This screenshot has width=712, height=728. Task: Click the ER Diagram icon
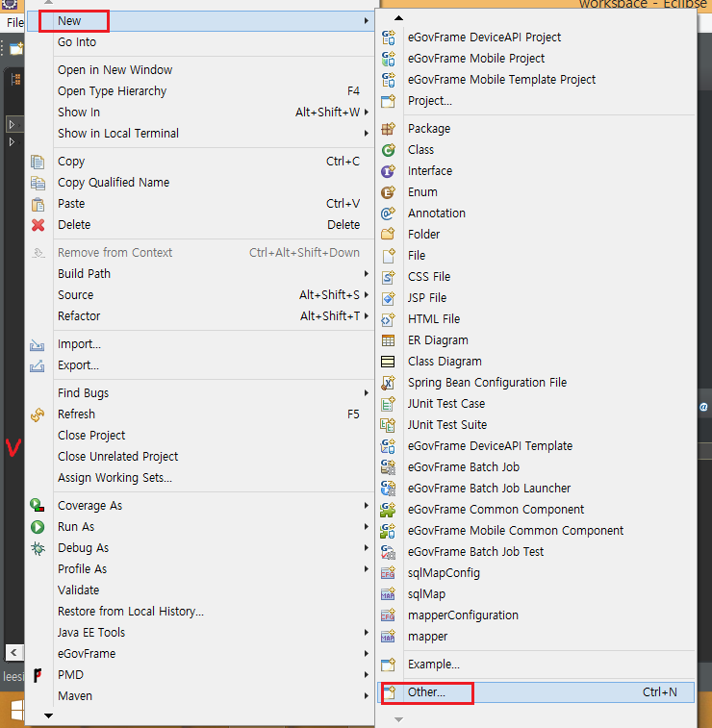pos(389,340)
